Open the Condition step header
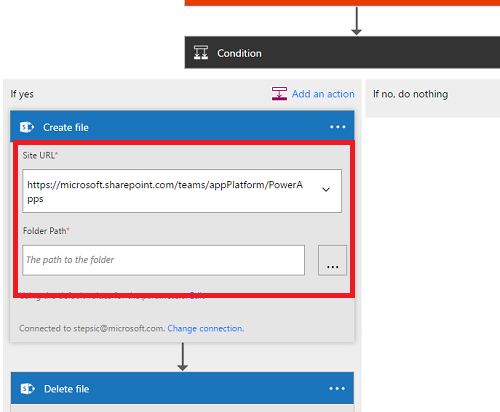This screenshot has height=412, width=500. pos(342,53)
